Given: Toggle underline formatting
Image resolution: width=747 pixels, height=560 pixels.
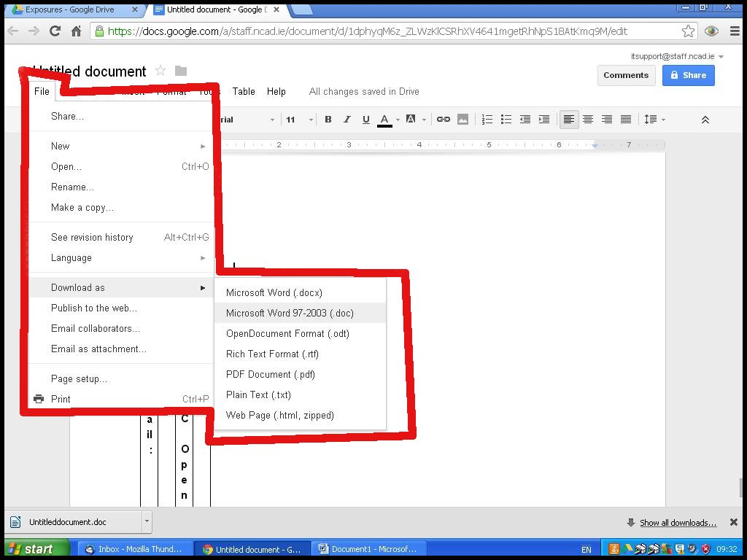Looking at the screenshot, I should pos(366,120).
